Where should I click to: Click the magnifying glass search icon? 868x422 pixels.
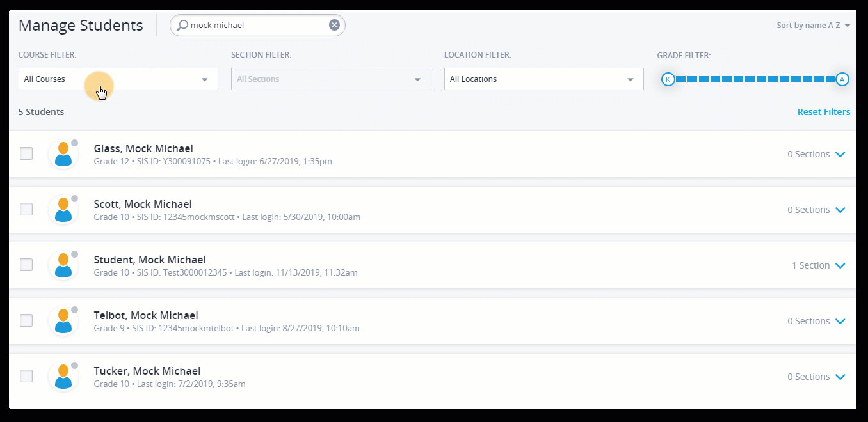tap(182, 26)
